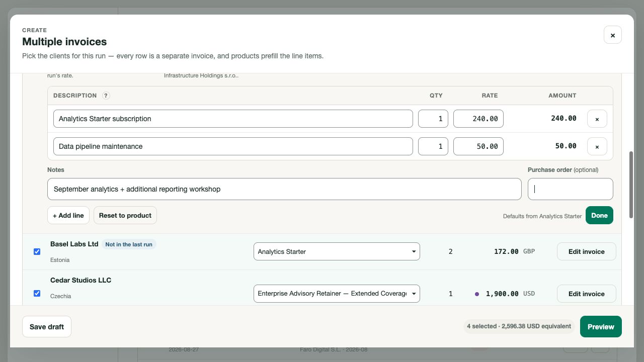This screenshot has height=362, width=644.
Task: Close the Multiple invoices dialog
Action: tap(612, 35)
